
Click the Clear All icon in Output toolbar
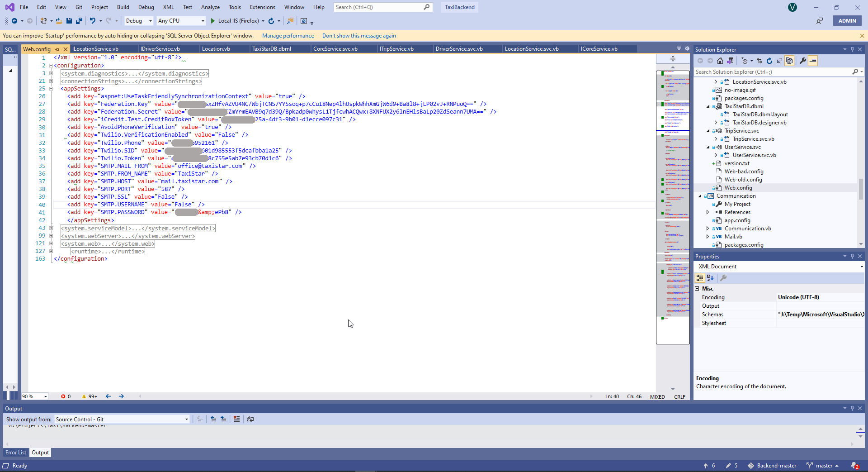coord(236,420)
